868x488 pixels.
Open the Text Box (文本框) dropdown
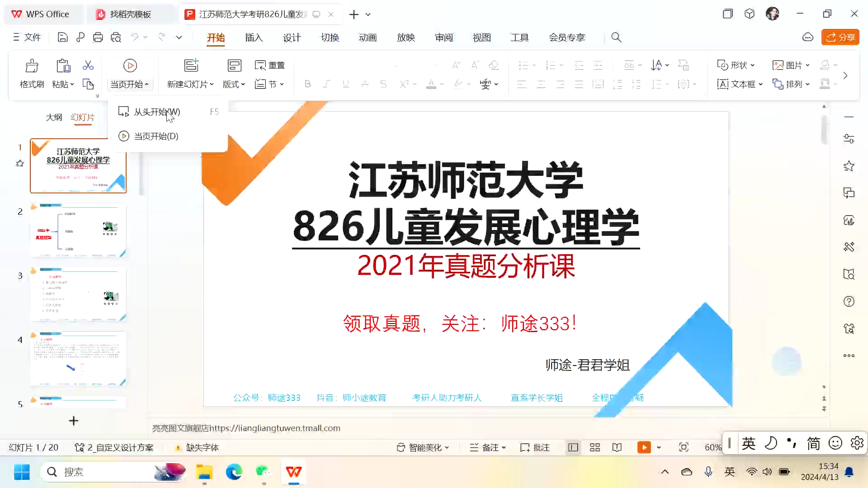(x=740, y=84)
